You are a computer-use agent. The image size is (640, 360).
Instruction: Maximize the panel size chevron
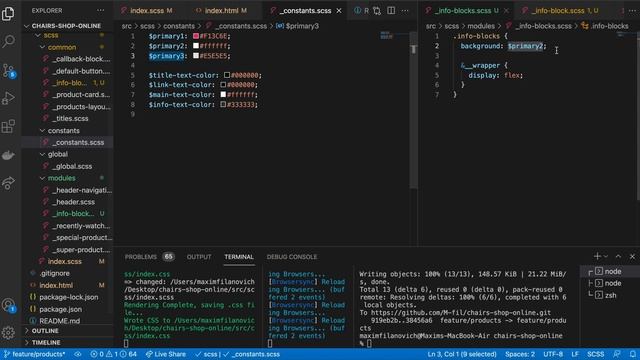click(x=618, y=256)
